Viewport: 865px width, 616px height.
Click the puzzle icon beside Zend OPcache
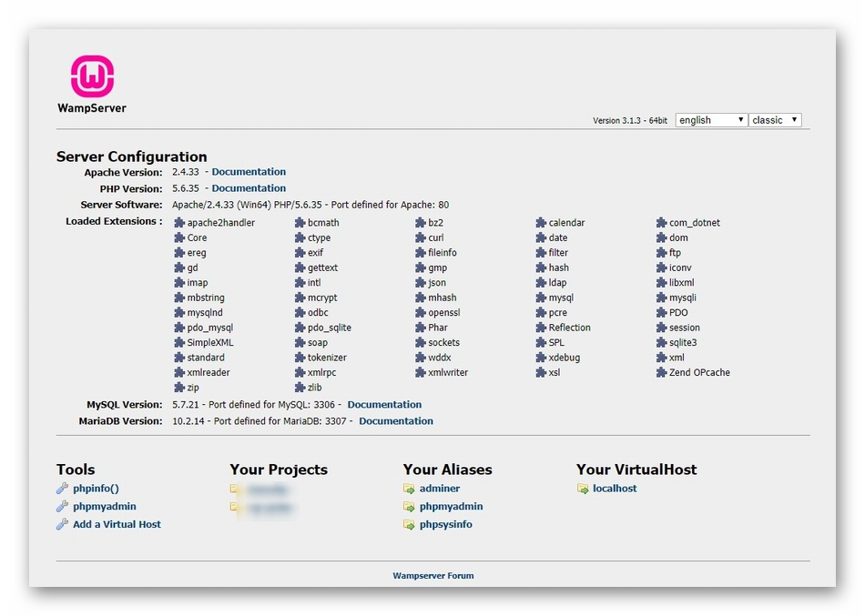662,372
